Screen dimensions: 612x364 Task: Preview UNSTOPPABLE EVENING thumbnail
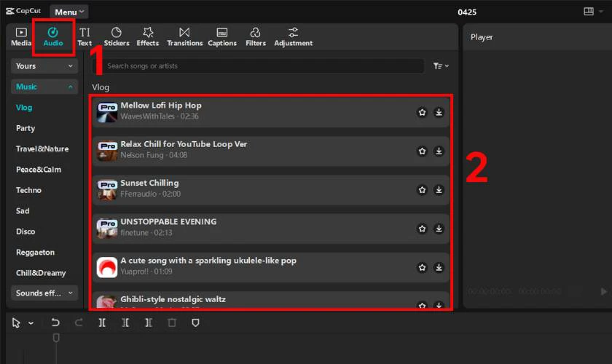pos(107,229)
